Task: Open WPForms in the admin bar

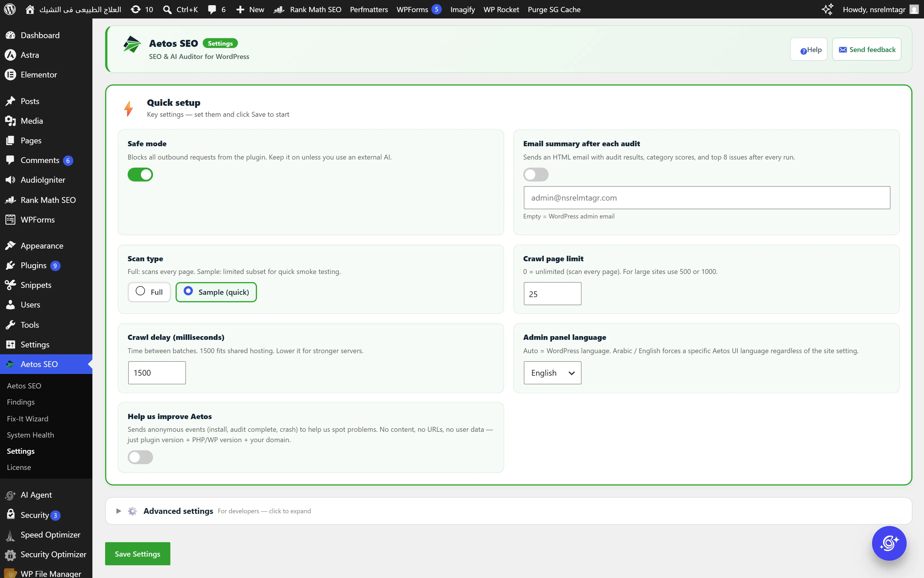Action: pyautogui.click(x=418, y=9)
